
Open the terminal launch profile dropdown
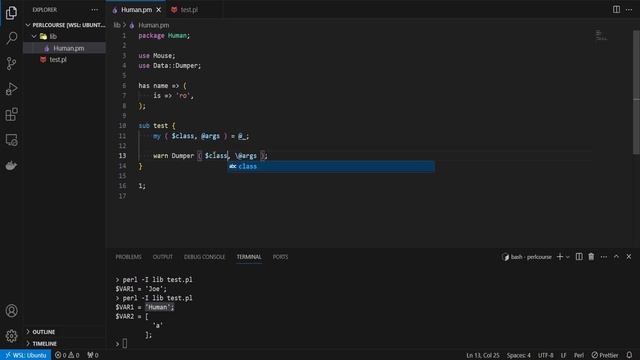tap(568, 257)
